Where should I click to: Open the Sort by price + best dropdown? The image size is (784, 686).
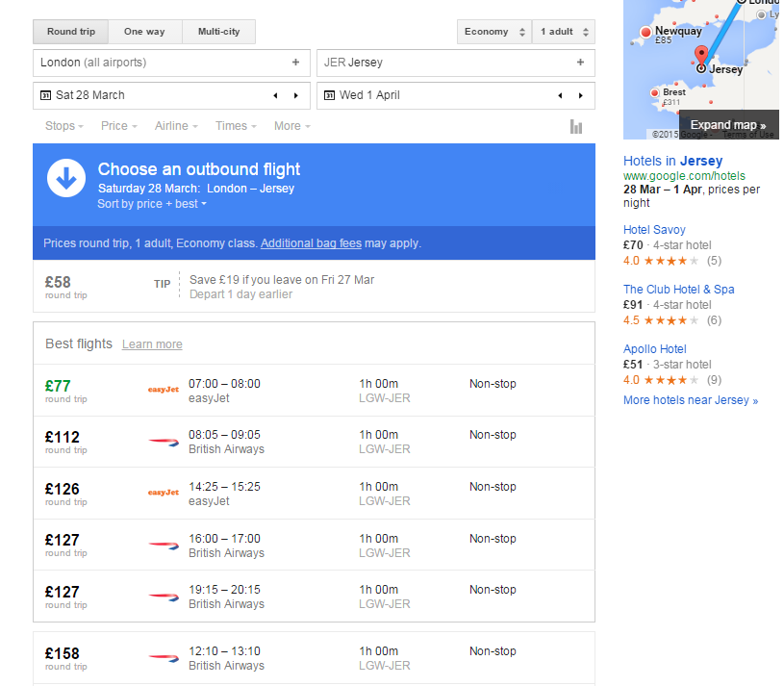coord(152,204)
